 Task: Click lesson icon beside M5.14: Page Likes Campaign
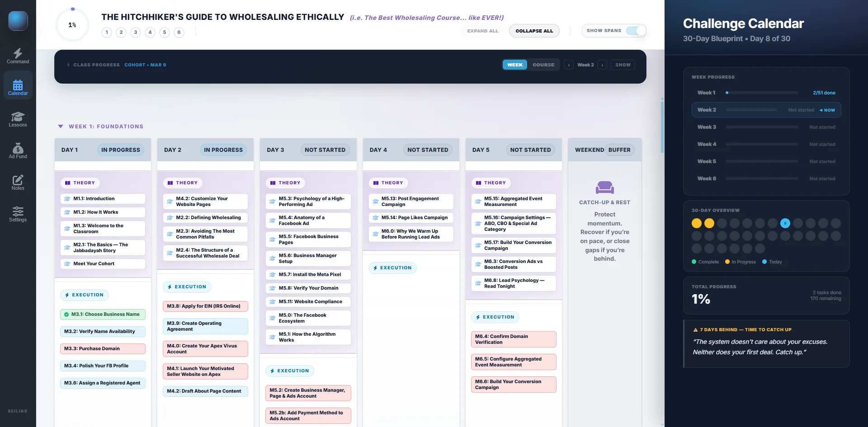(x=375, y=218)
